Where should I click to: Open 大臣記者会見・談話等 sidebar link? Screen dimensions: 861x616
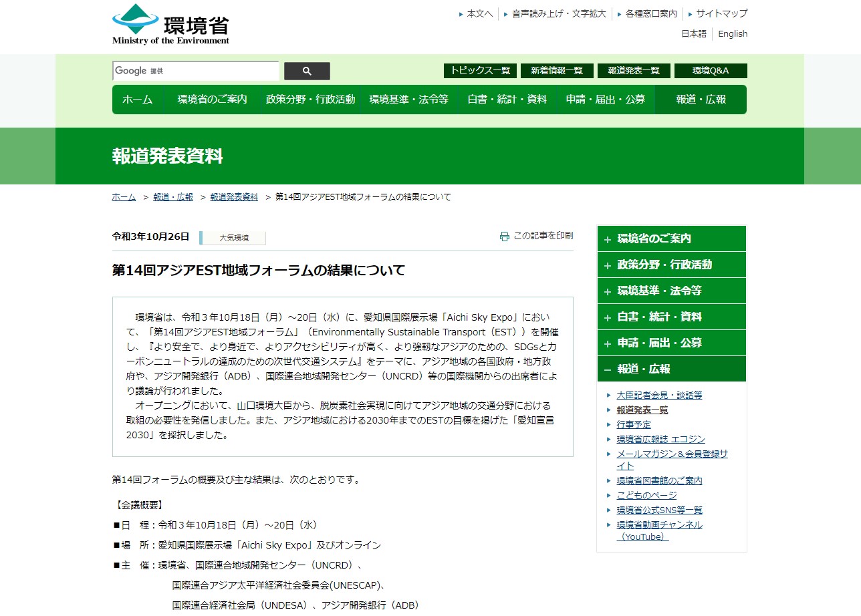point(659,396)
